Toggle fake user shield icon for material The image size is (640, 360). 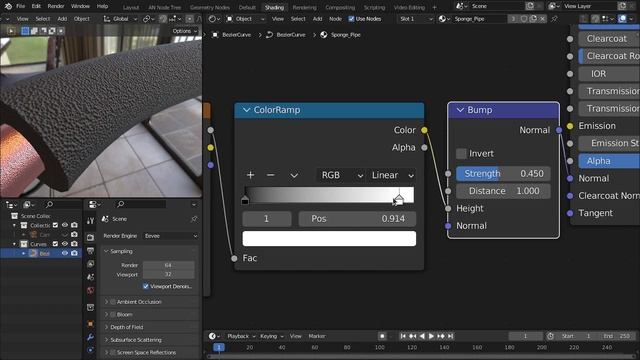click(524, 19)
